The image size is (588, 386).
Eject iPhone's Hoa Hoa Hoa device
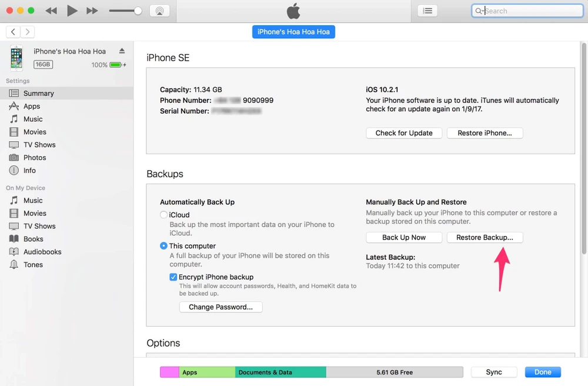[122, 51]
